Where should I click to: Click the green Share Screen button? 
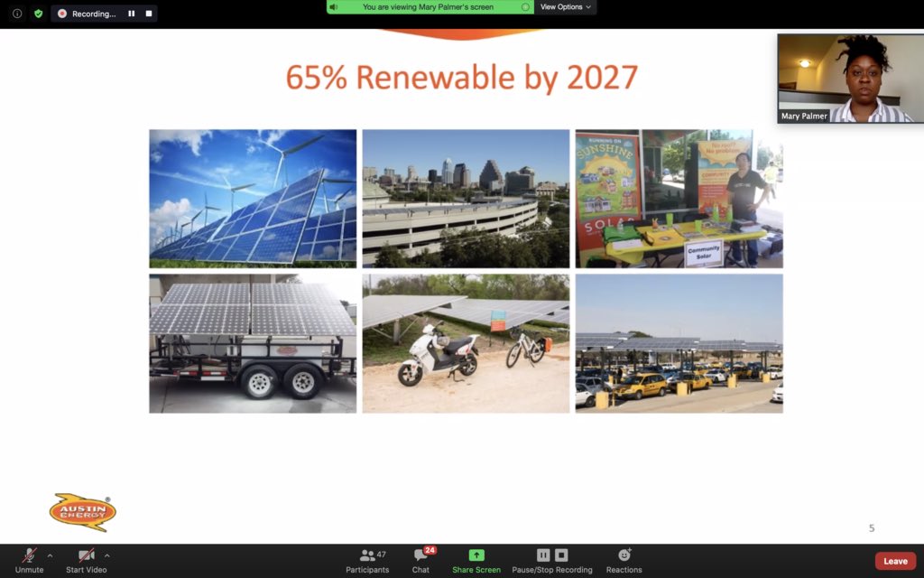pyautogui.click(x=476, y=561)
